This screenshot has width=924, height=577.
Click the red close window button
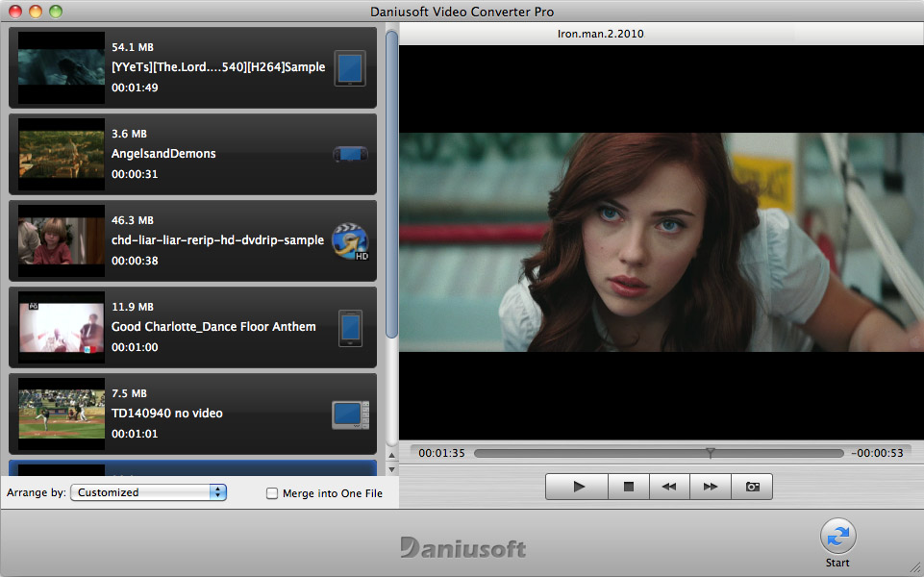click(x=15, y=12)
